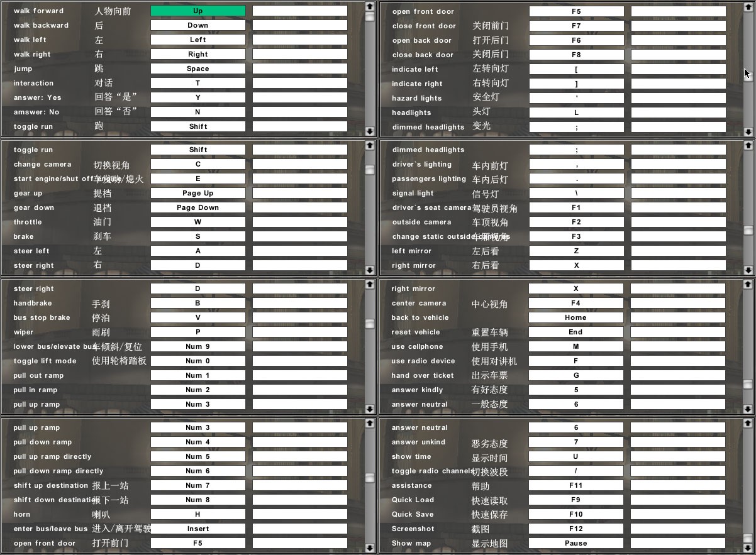756x555 pixels.
Task: Select the Num 7 field for shift up destination
Action: pyautogui.click(x=198, y=485)
